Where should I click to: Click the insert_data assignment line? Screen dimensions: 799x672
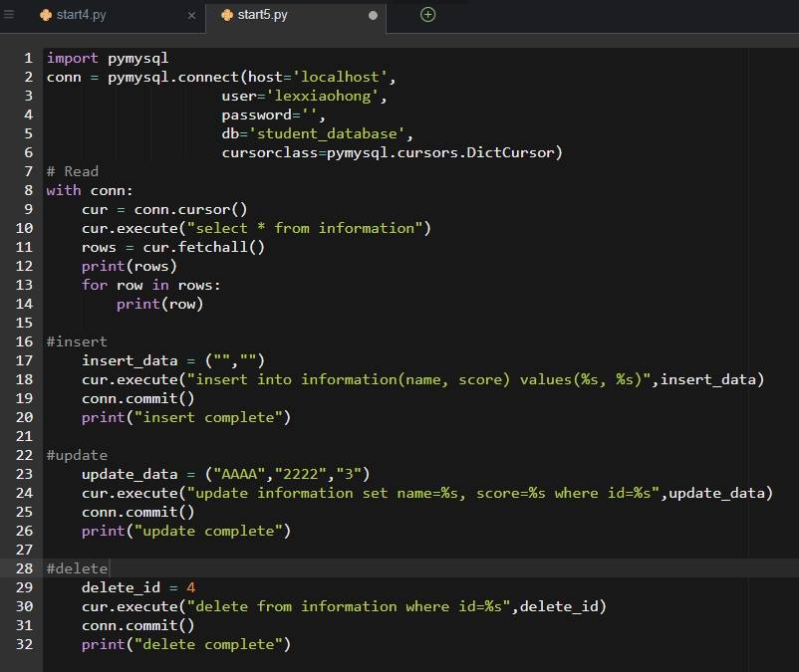[x=173, y=361]
